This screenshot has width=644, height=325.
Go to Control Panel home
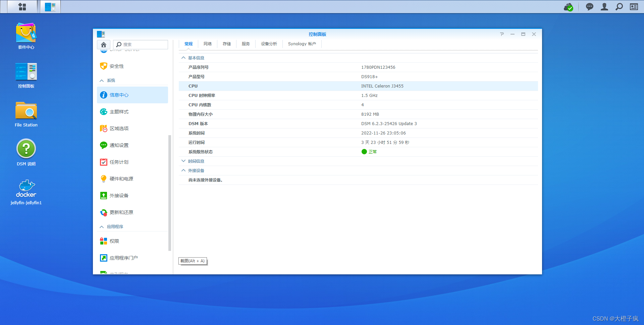[x=104, y=45]
